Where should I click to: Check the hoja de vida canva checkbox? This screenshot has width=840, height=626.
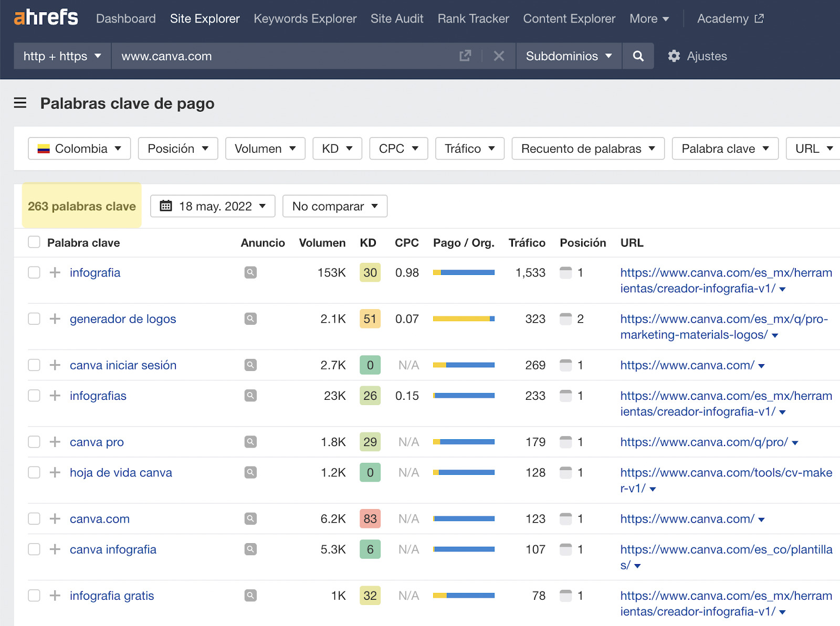pos(34,472)
